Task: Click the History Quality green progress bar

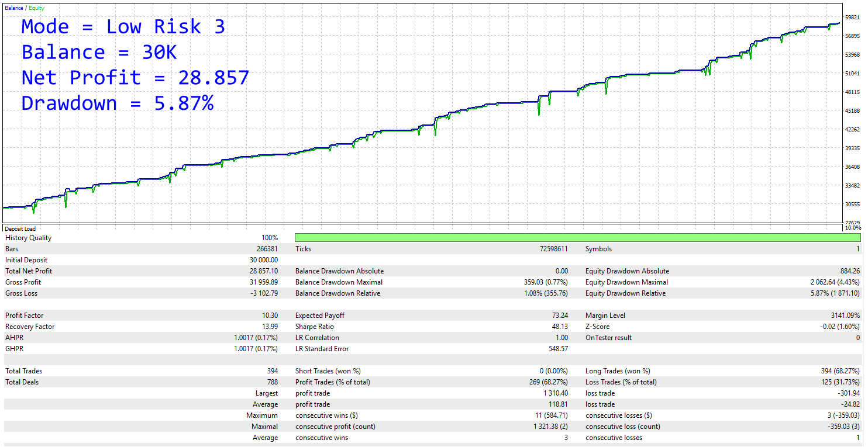Action: tap(578, 237)
